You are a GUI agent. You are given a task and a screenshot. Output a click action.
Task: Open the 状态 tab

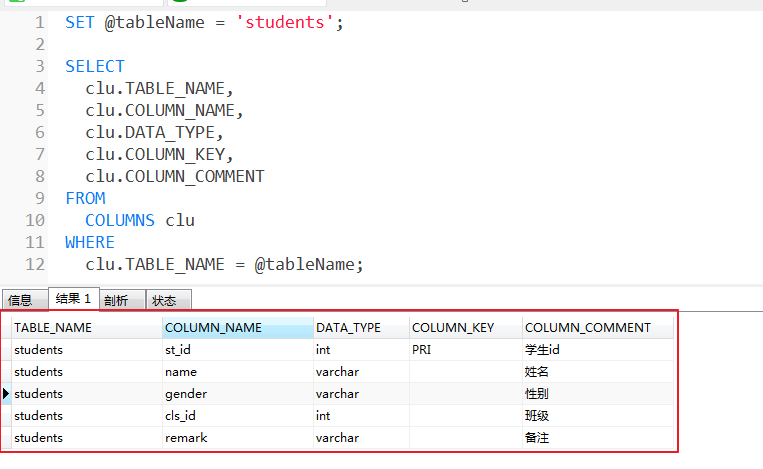pyautogui.click(x=168, y=300)
